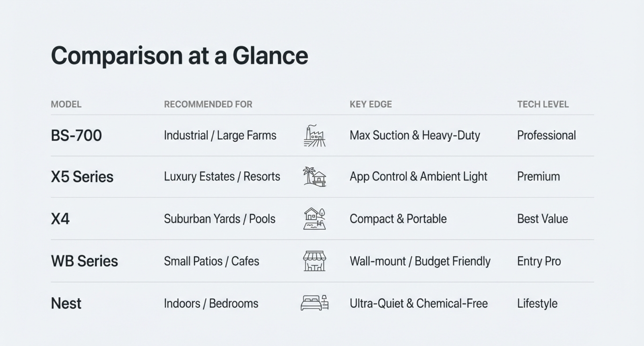Open the X4 model entry
The image size is (644, 346).
[60, 219]
